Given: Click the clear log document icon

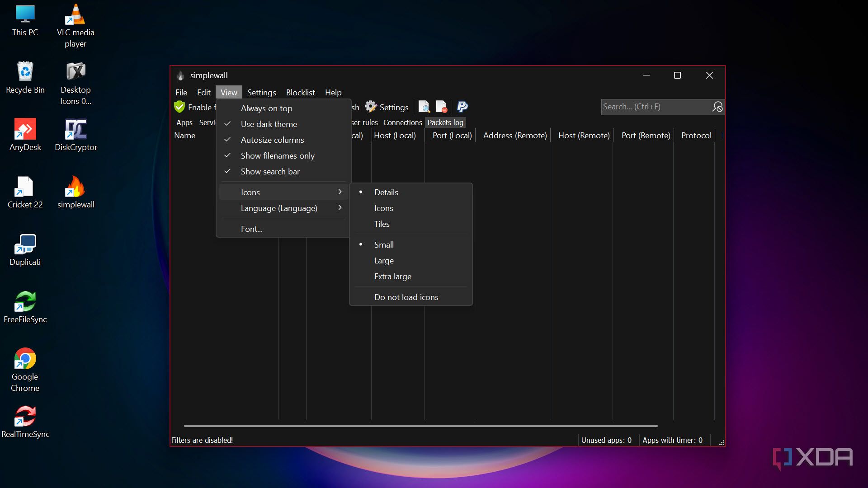Looking at the screenshot, I should [441, 107].
